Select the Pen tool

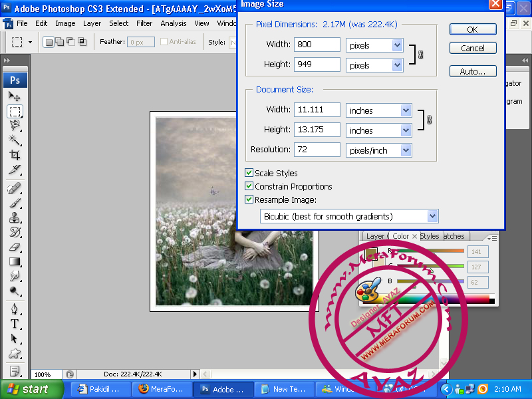(15, 309)
